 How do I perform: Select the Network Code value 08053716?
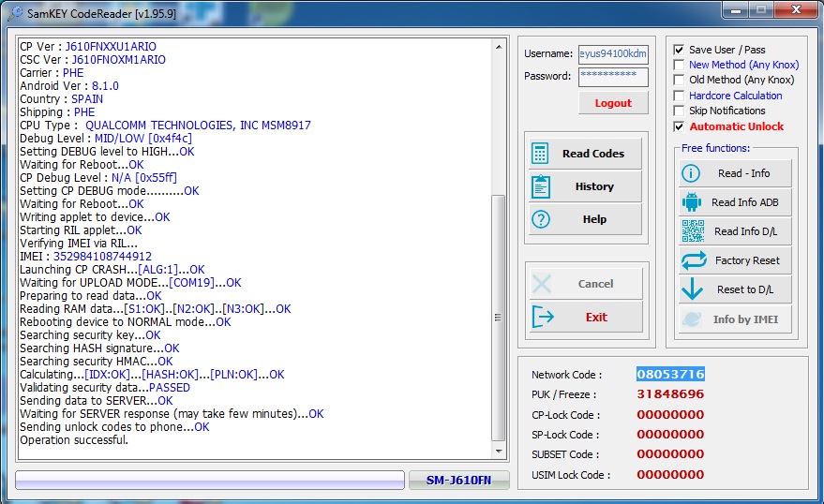click(x=670, y=374)
